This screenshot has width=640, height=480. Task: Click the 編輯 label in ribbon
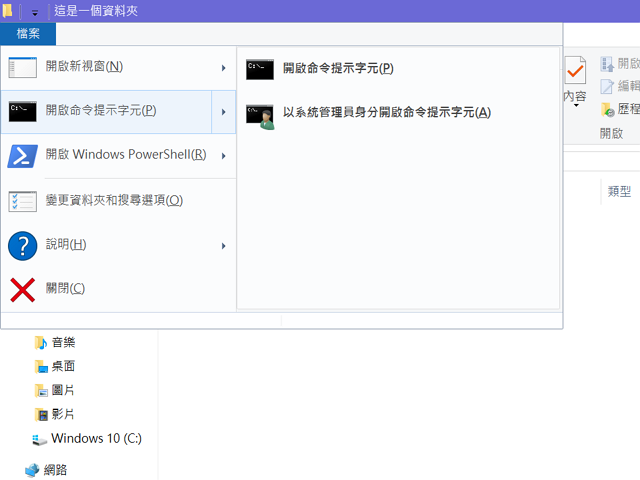629,86
